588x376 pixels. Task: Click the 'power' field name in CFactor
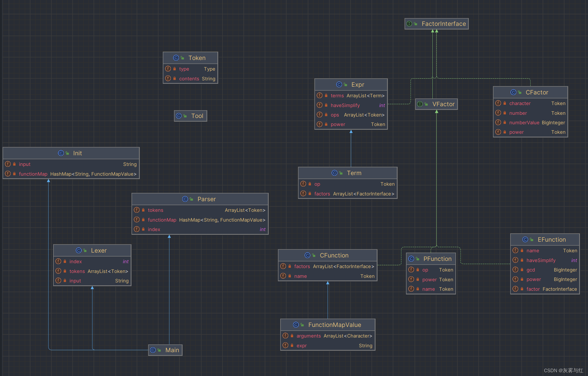[x=517, y=132]
